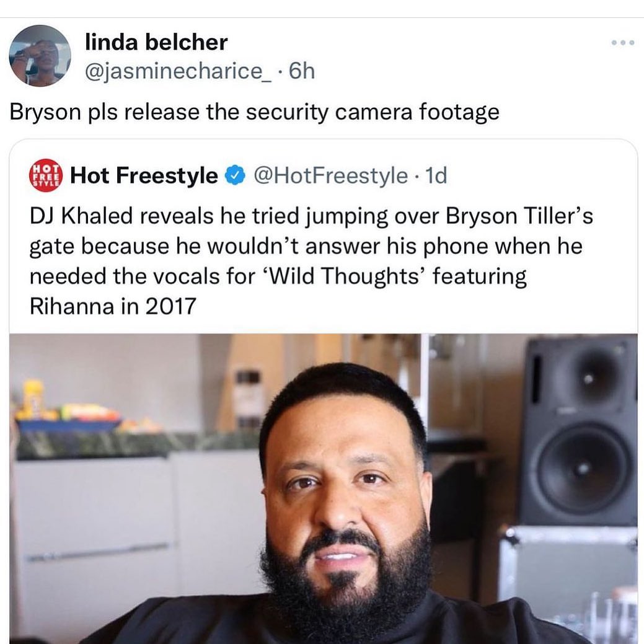This screenshot has height=644, width=644.
Task: Open the 6h tweet timestamp
Action: pos(302,71)
